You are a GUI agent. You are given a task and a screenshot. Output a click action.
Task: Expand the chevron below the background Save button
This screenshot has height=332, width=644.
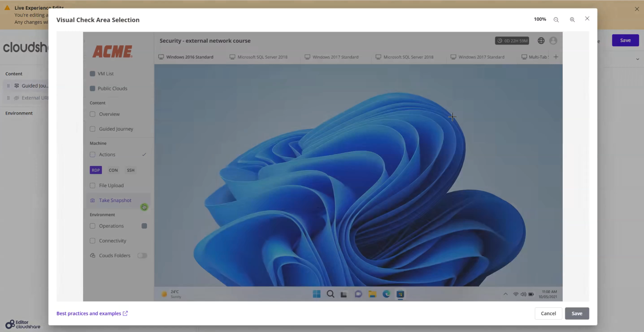click(637, 59)
